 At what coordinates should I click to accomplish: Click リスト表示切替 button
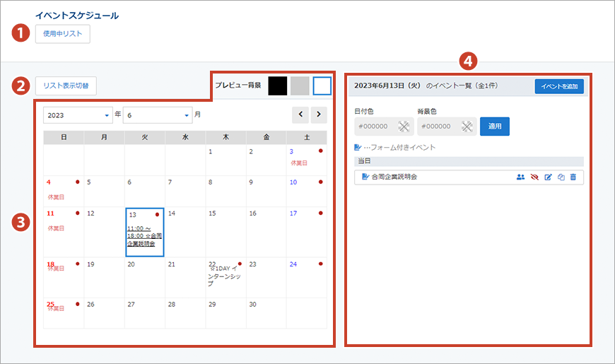(x=66, y=86)
